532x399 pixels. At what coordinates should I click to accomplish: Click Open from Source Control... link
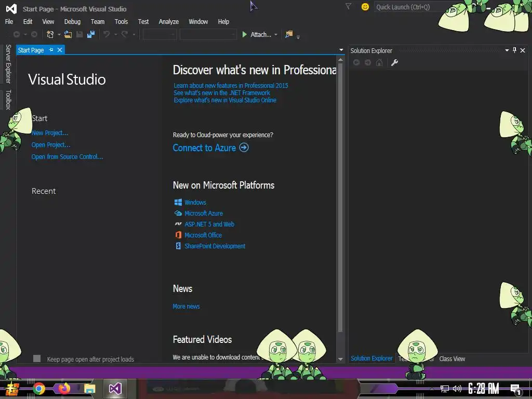tap(67, 156)
